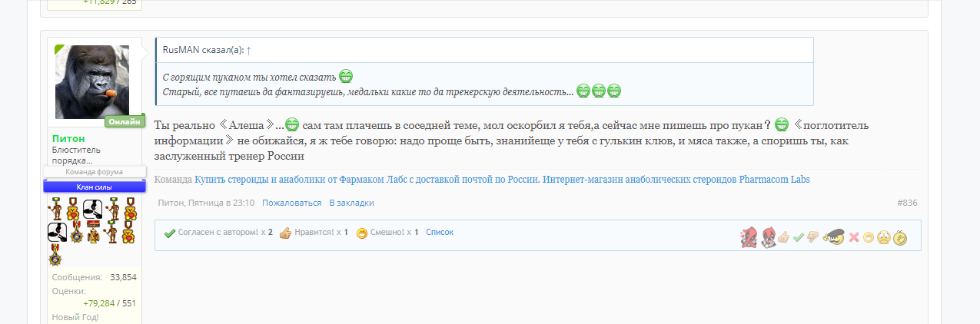The width and height of the screenshot is (980, 324).
Task: Open the gorilla avatar of Питон
Action: (x=91, y=82)
